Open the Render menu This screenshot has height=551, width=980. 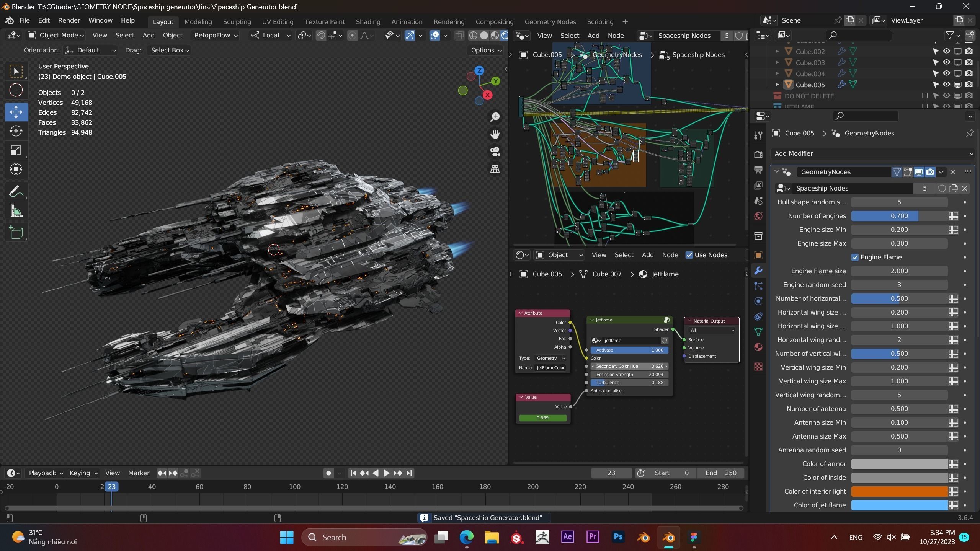(69, 20)
